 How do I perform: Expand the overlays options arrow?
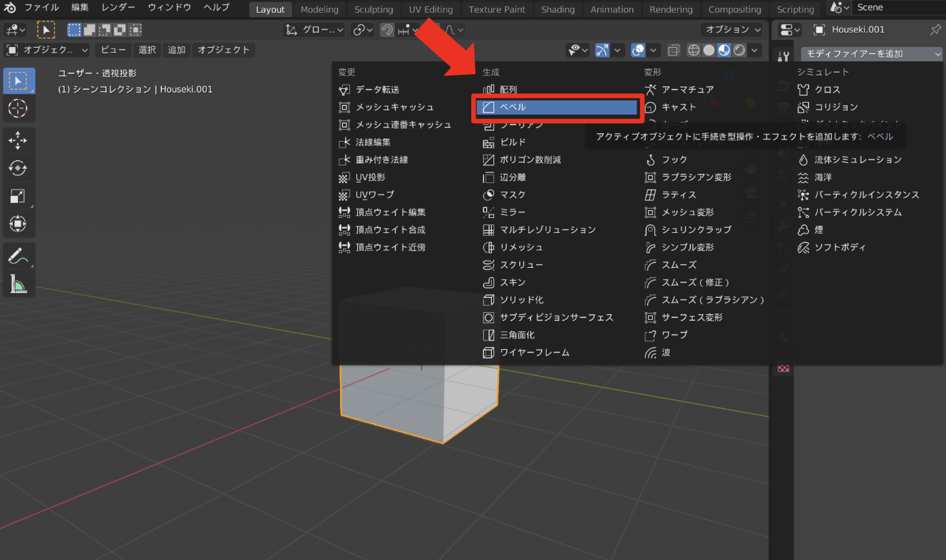pos(654,50)
